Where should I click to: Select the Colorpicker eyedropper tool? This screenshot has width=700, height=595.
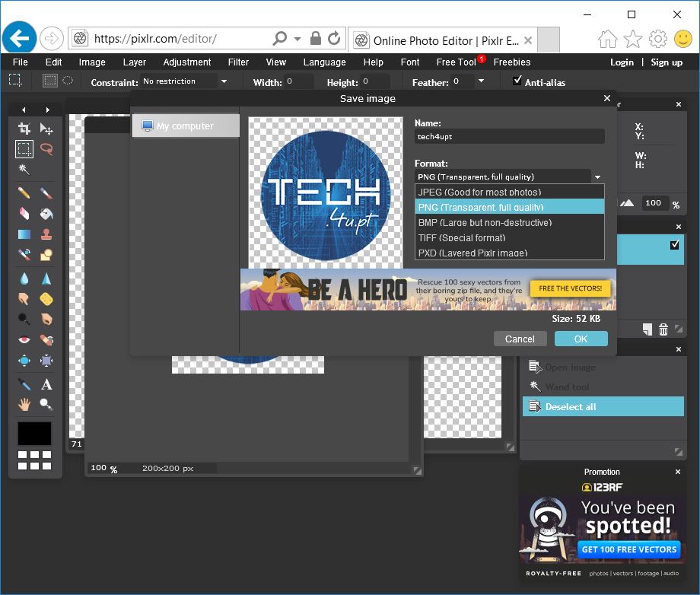pyautogui.click(x=24, y=384)
